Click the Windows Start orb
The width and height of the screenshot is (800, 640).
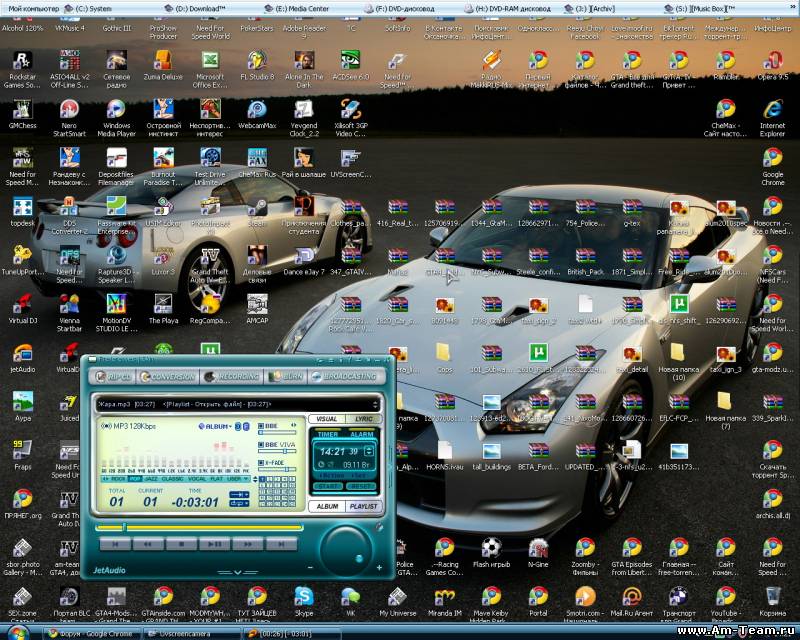pyautogui.click(x=18, y=633)
